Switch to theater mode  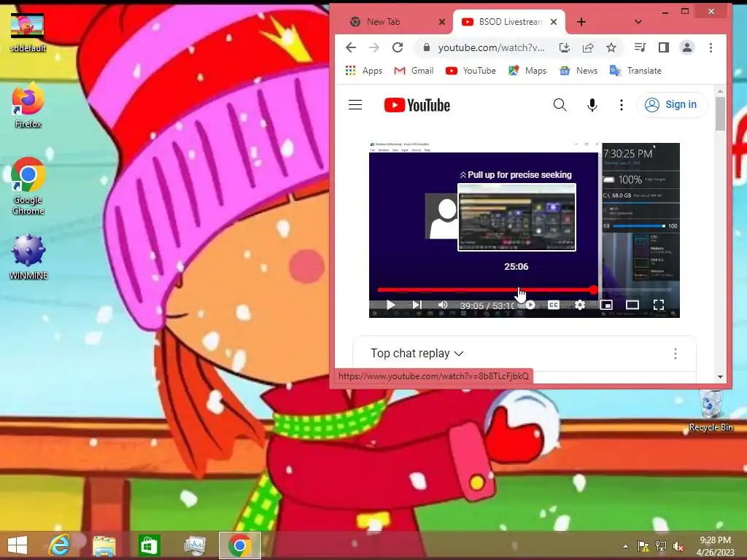632,305
